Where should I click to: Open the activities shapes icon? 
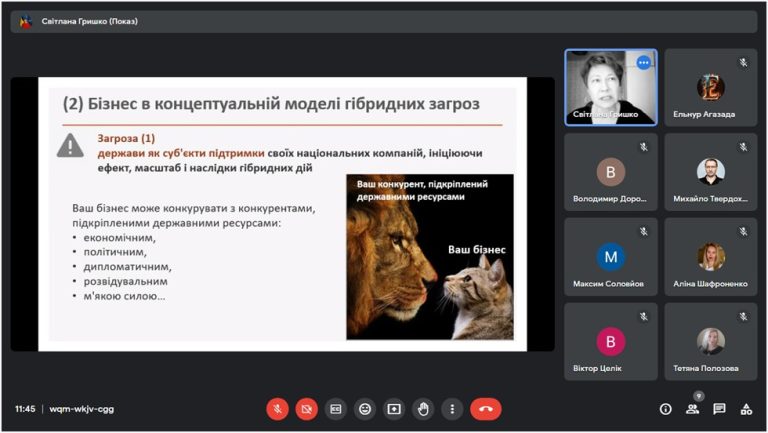click(746, 409)
